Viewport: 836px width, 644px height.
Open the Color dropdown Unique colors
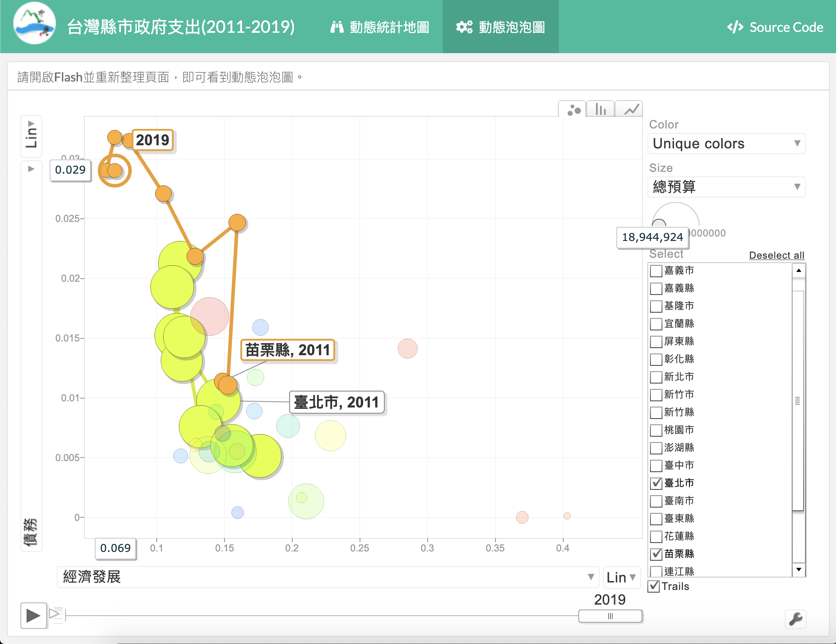click(727, 144)
